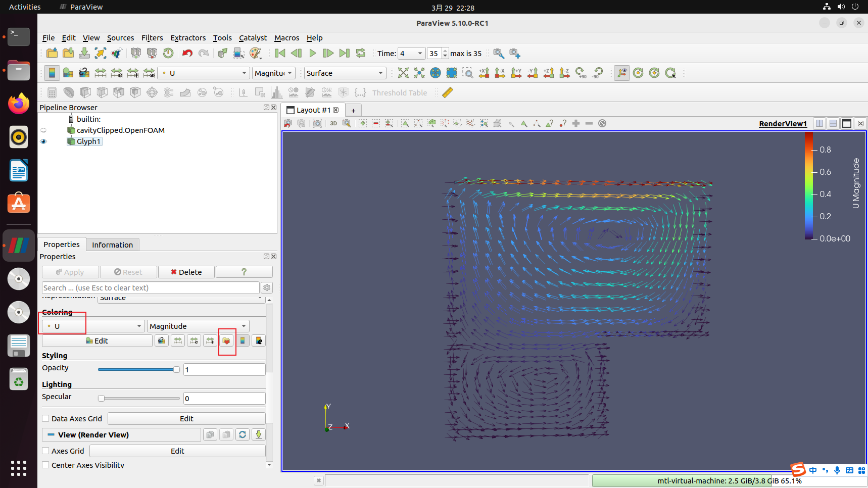Open the toolbar color array U dropdown

pyautogui.click(x=204, y=73)
